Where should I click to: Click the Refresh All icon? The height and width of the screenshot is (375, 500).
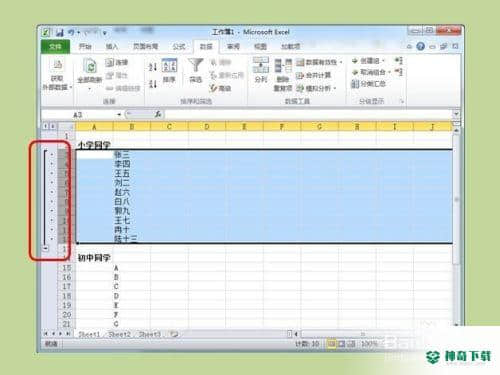(x=90, y=66)
